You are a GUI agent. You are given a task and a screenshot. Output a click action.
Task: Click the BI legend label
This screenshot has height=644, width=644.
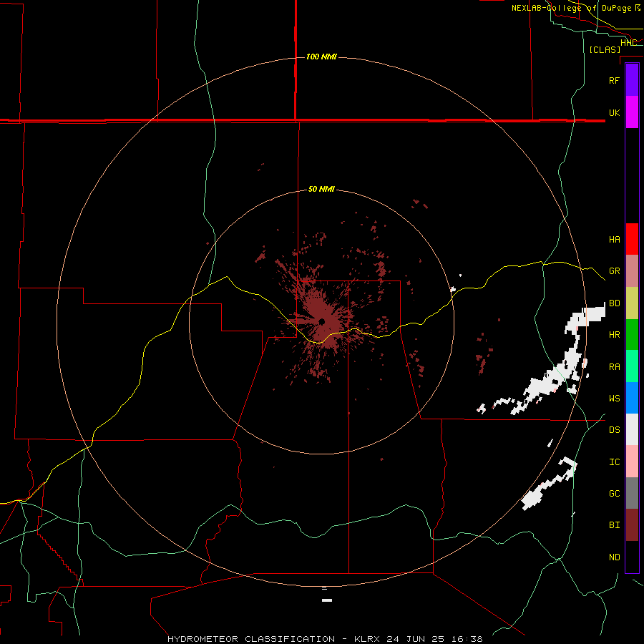(x=614, y=525)
